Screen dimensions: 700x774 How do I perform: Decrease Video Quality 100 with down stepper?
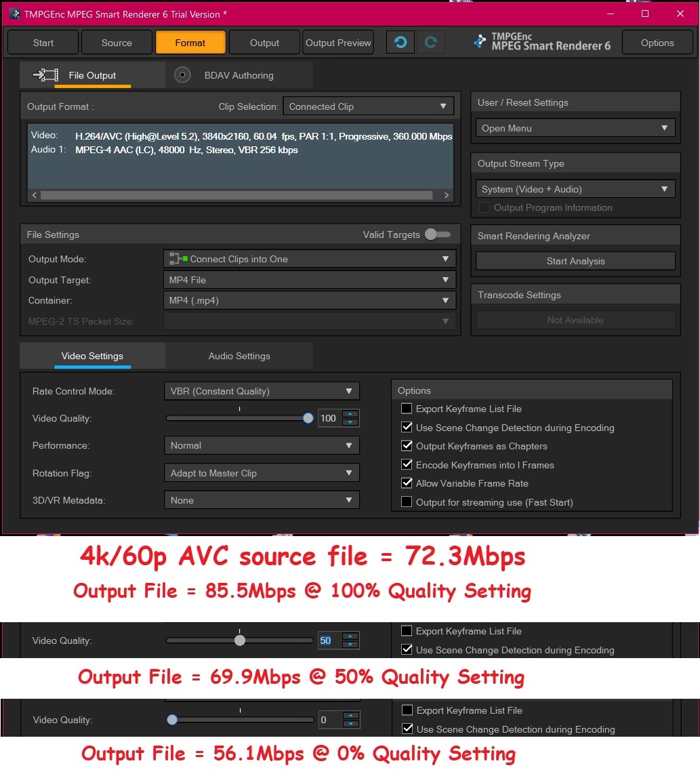[350, 422]
